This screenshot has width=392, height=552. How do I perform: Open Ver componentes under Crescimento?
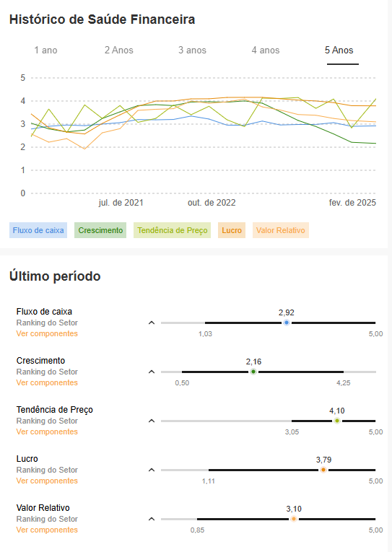click(x=47, y=382)
